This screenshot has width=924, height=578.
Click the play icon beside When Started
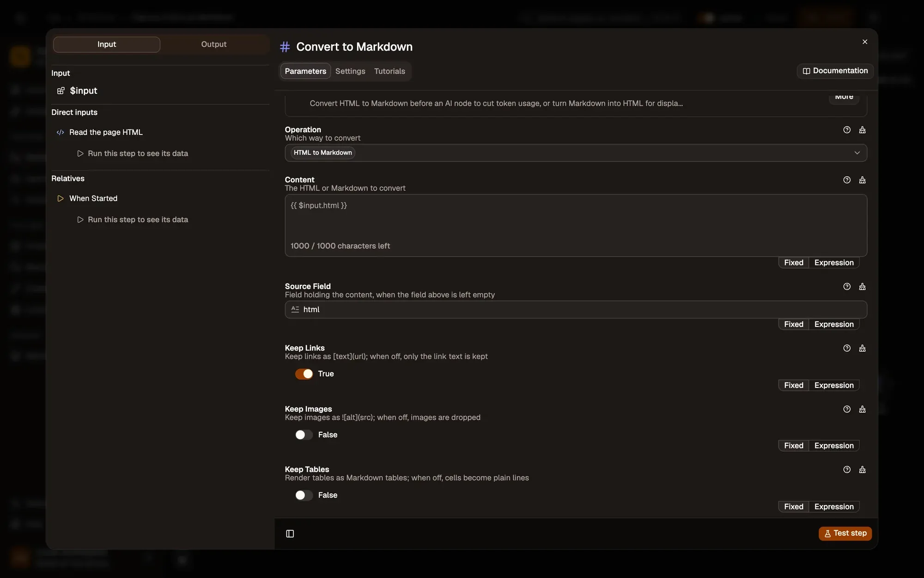60,198
